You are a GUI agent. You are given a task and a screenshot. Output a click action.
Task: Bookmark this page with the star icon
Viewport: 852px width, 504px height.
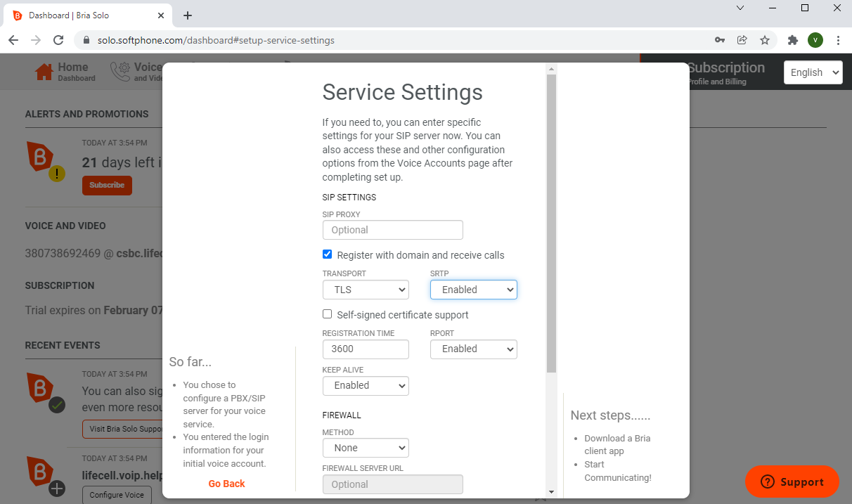(765, 40)
